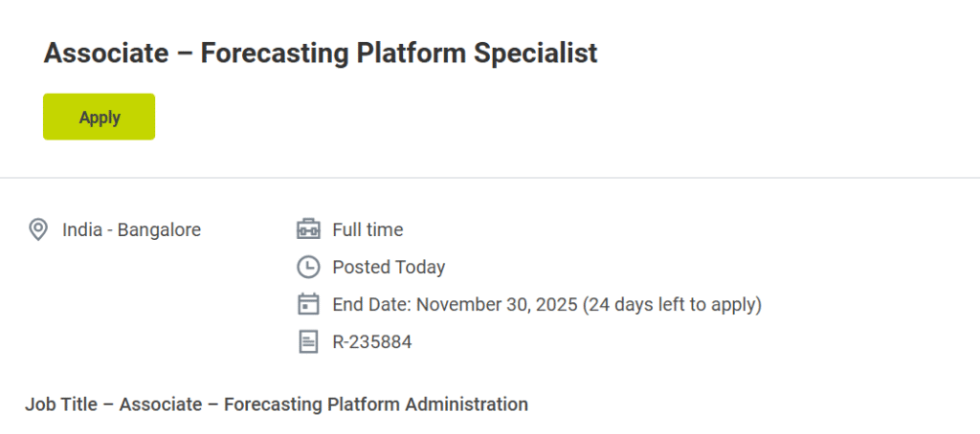This screenshot has height=434, width=980.
Task: Click the briefcase job type icon
Action: [308, 229]
